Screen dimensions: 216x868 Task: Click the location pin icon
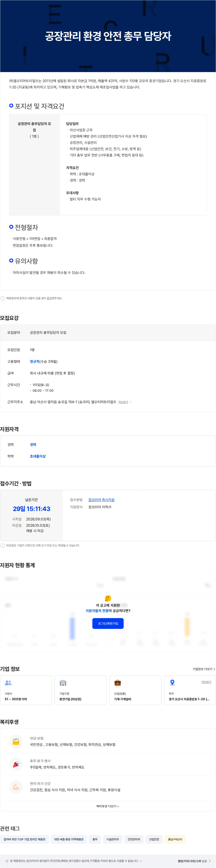[x=172, y=683]
